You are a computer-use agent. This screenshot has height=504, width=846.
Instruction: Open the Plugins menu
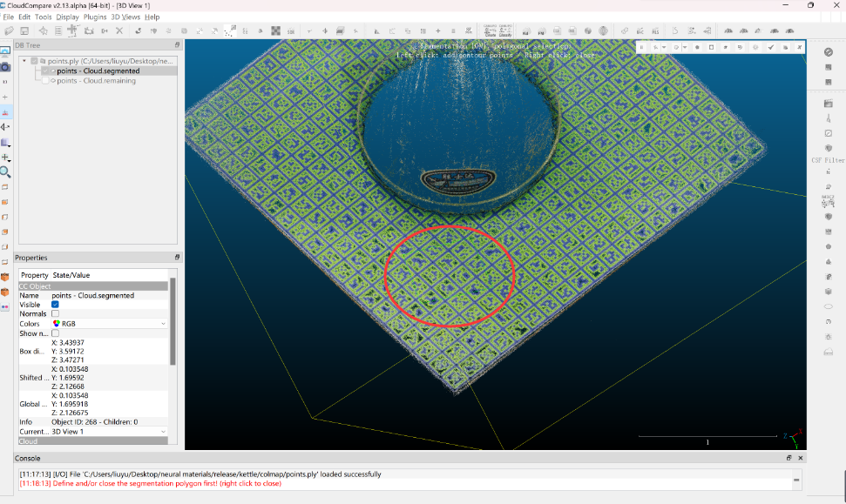coord(95,17)
